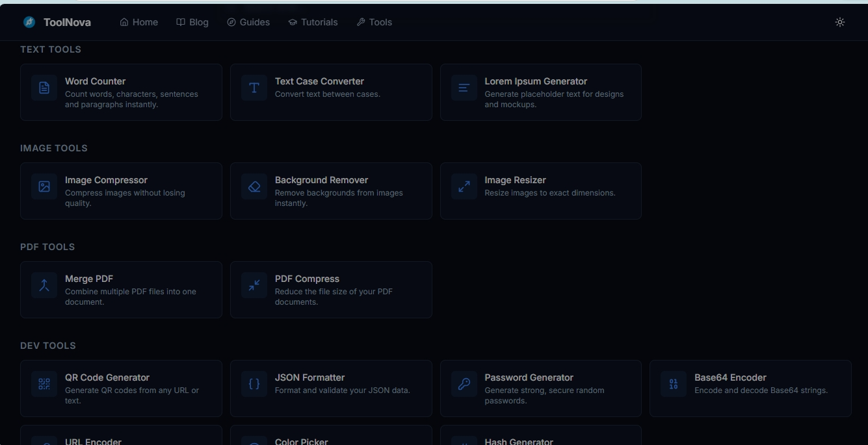Click the Text Case Converter T icon
The height and width of the screenshot is (445, 868).
254,88
